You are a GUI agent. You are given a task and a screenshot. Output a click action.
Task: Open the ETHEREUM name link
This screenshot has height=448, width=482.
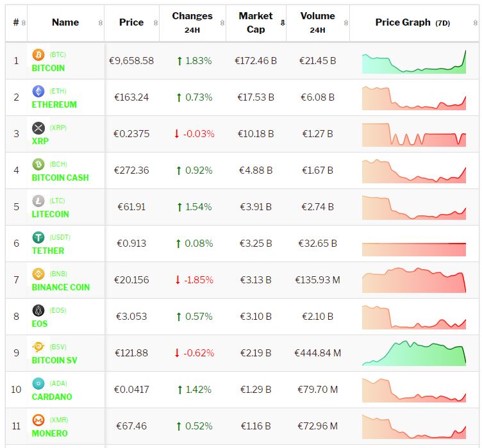click(54, 104)
